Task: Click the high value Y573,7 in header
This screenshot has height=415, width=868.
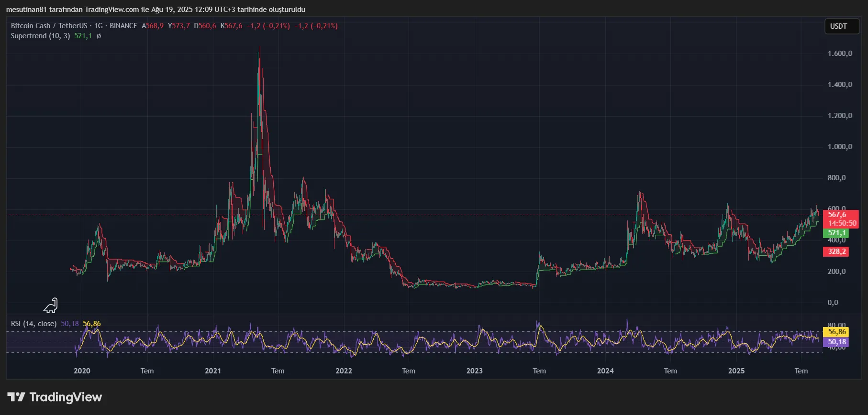Action: [178, 26]
